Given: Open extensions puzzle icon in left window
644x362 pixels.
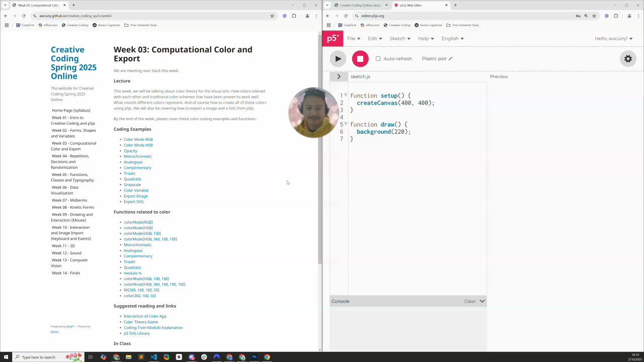Looking at the screenshot, I should pos(294,16).
